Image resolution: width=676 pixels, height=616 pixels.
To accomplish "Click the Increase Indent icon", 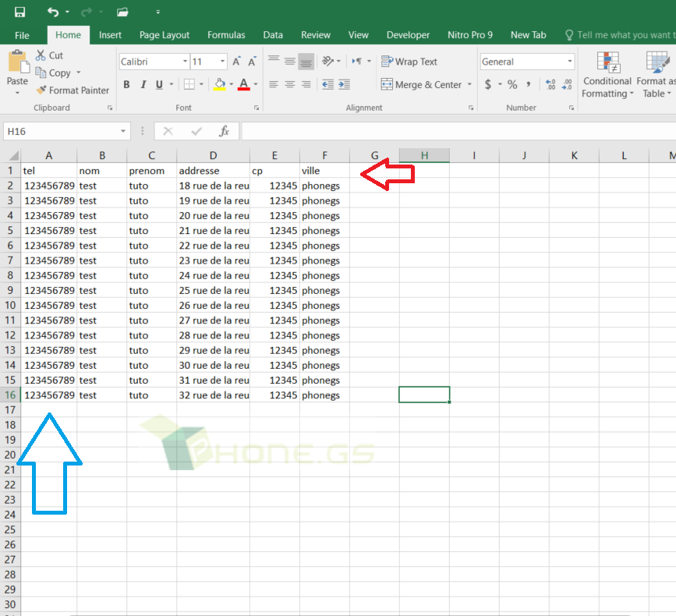I will click(x=345, y=84).
